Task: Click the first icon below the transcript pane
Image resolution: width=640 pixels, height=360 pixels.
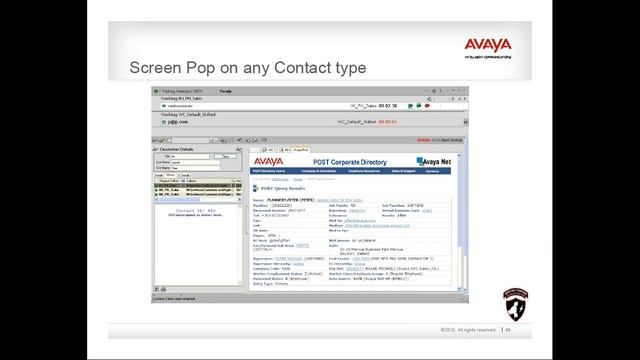Action: click(157, 289)
